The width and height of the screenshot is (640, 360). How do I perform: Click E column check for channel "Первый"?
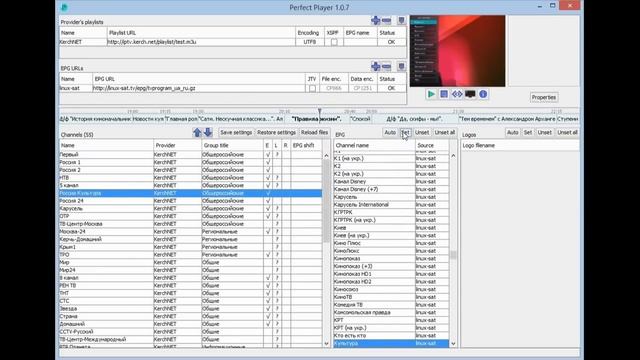click(x=268, y=155)
